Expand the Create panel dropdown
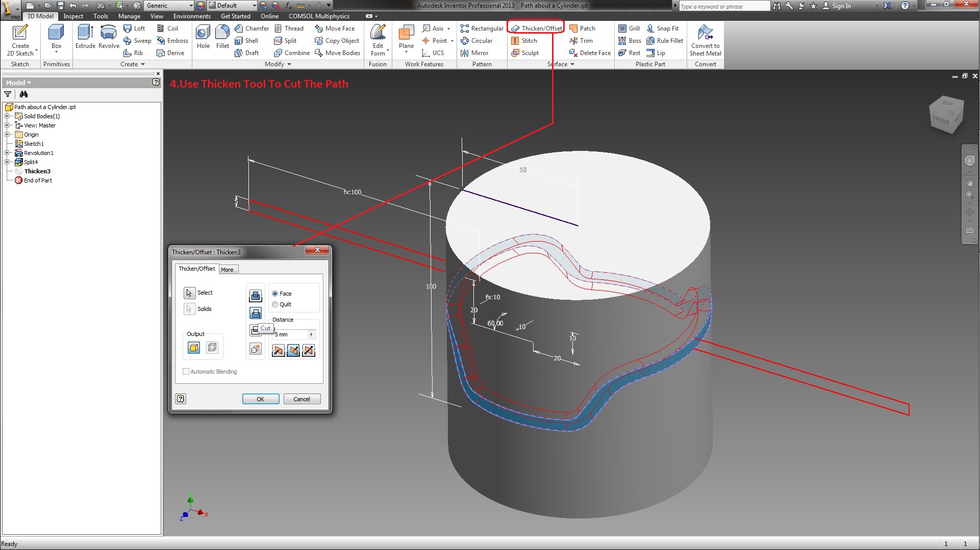 [142, 64]
